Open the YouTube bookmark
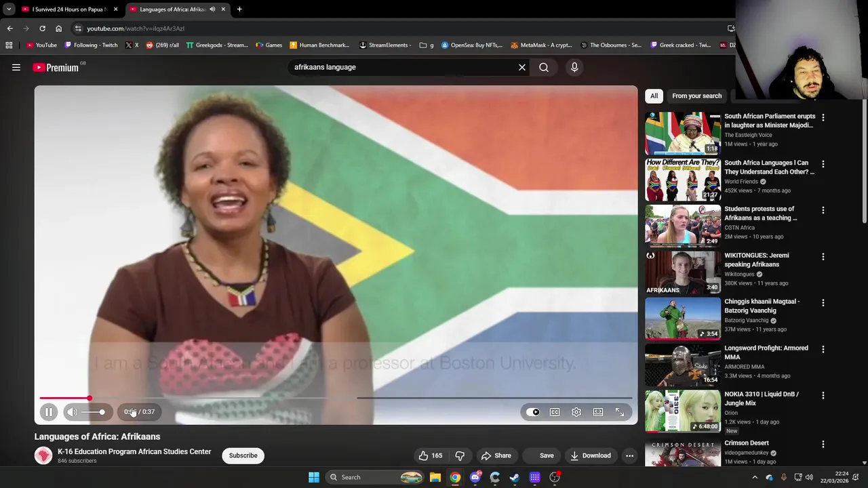The width and height of the screenshot is (868, 488). click(41, 45)
